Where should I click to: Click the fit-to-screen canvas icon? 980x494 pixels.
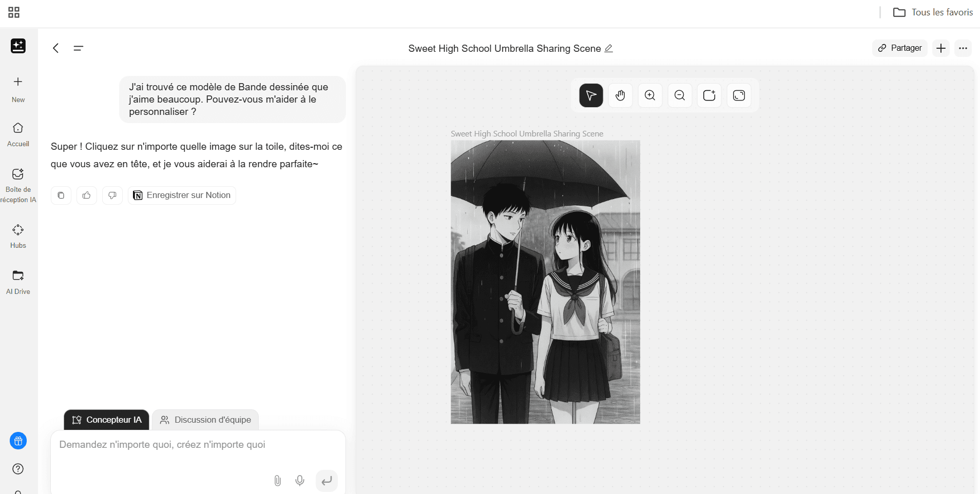[x=739, y=95]
